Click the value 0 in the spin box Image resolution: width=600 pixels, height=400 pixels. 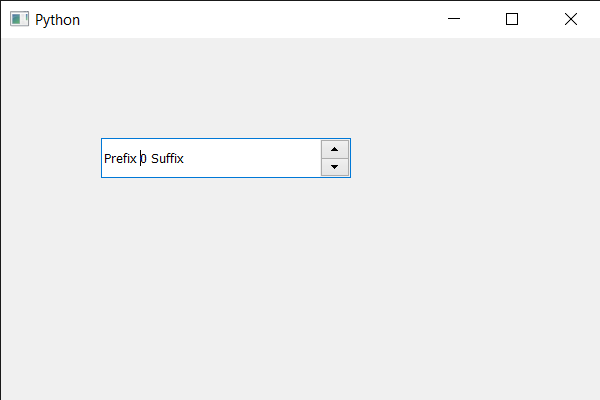144,158
